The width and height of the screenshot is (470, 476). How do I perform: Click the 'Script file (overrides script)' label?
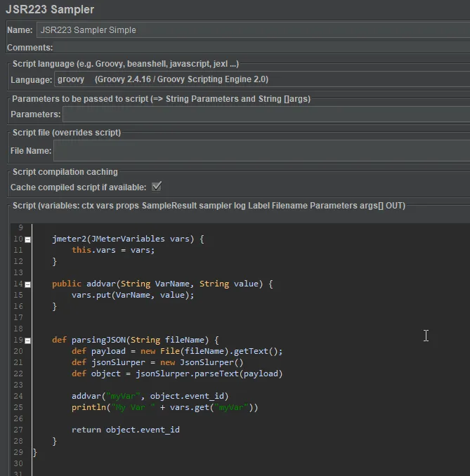coord(67,133)
